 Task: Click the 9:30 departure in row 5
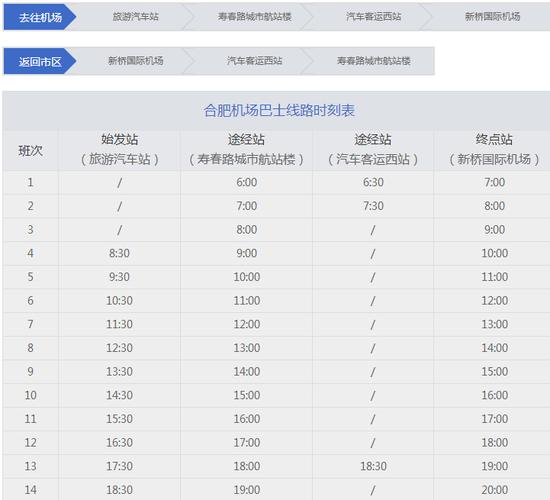[119, 277]
